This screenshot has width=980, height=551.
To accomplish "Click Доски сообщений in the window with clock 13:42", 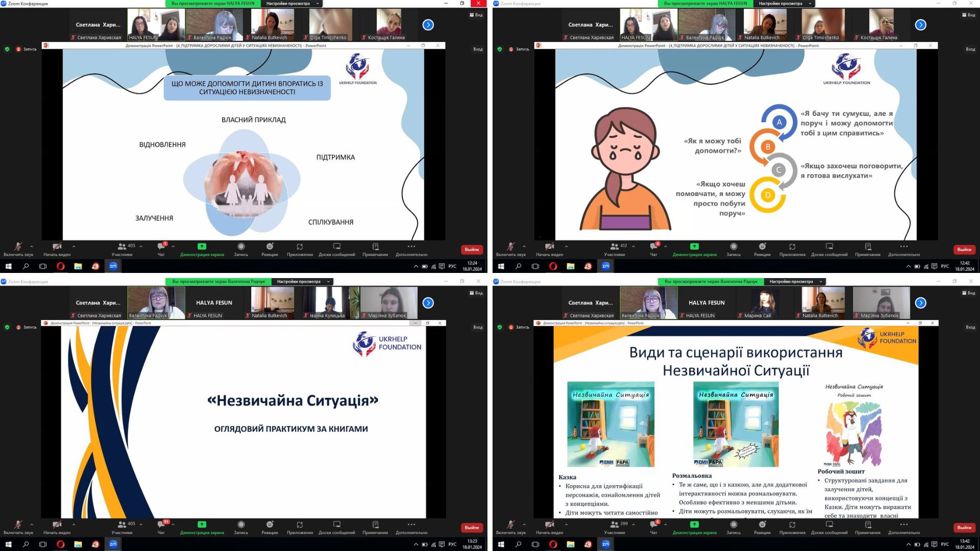I will click(x=829, y=527).
